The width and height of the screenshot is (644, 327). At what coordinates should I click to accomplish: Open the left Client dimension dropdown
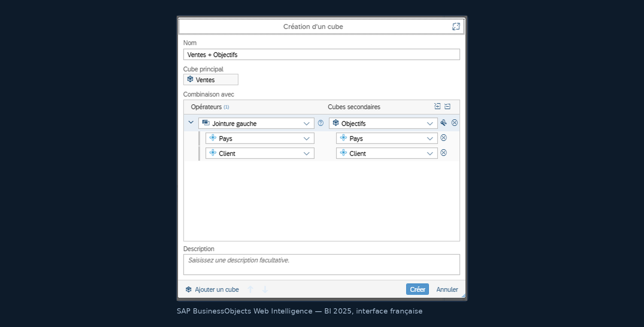260,153
